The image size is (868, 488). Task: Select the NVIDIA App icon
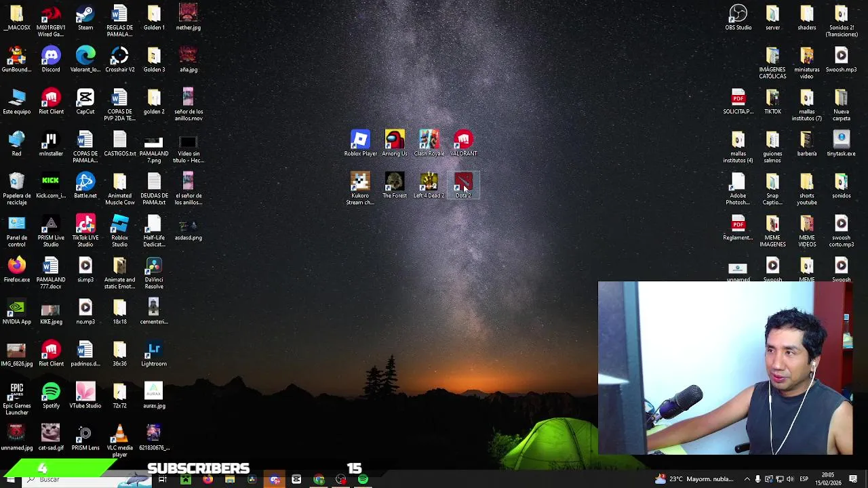[x=17, y=312]
